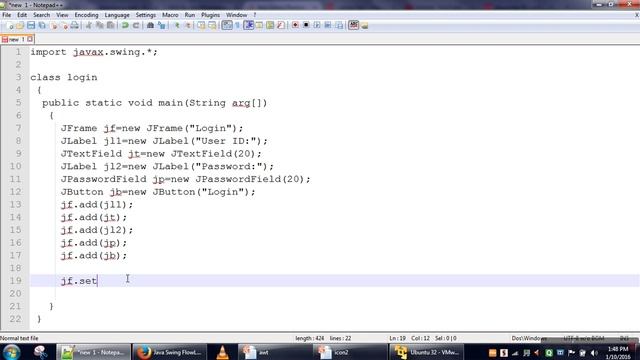This screenshot has width=640, height=360.
Task: Click the Save All toolbar icon
Action: point(42,25)
